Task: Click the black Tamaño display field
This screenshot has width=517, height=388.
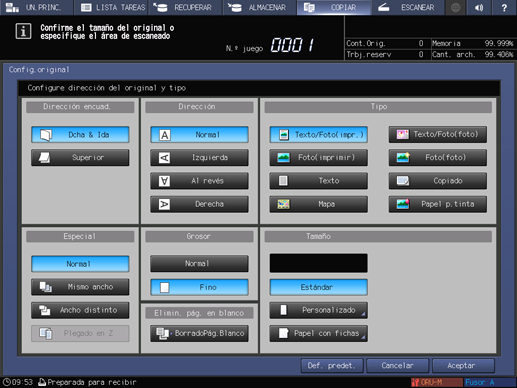Action: [x=319, y=263]
